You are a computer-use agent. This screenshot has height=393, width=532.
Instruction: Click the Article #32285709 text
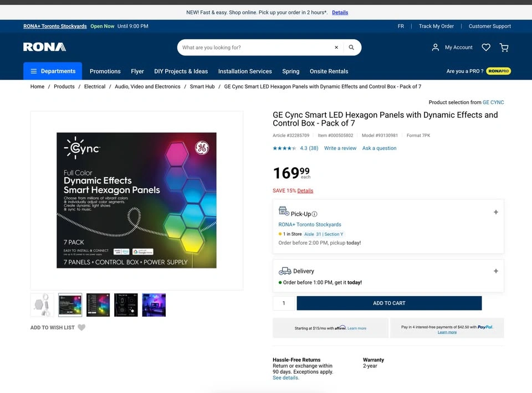[x=291, y=136]
